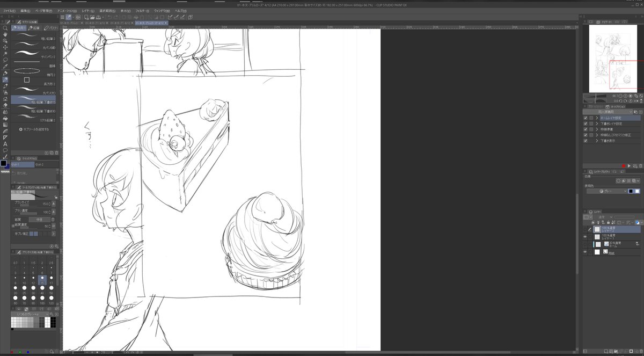
Task: Select the Balloon tool
Action: tap(5, 150)
